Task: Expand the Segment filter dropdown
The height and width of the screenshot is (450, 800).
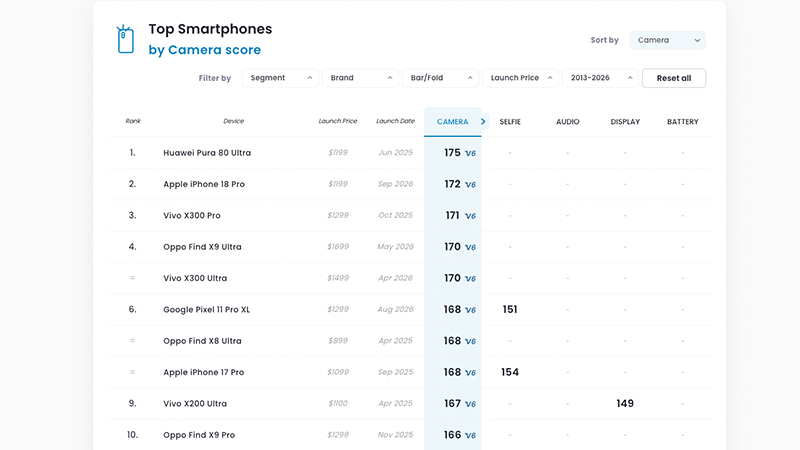Action: click(x=280, y=78)
